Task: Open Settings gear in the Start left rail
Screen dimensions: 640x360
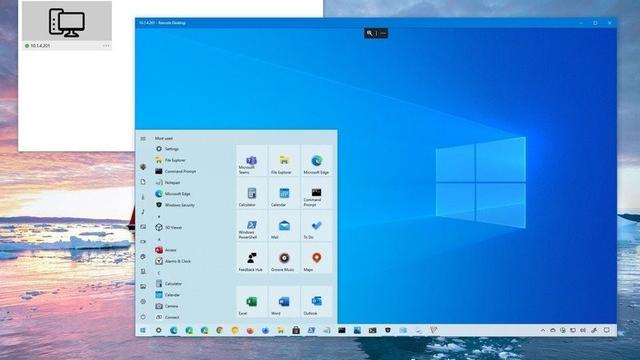Action: pos(143,302)
